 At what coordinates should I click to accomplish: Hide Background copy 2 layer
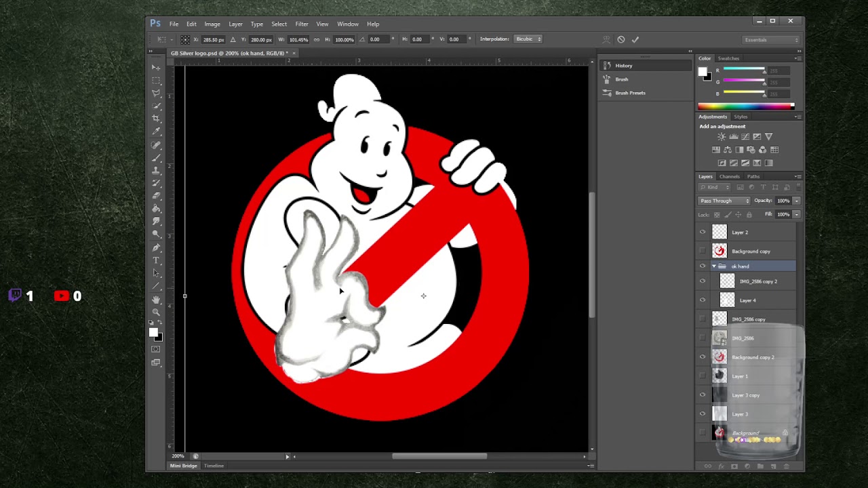(x=703, y=357)
